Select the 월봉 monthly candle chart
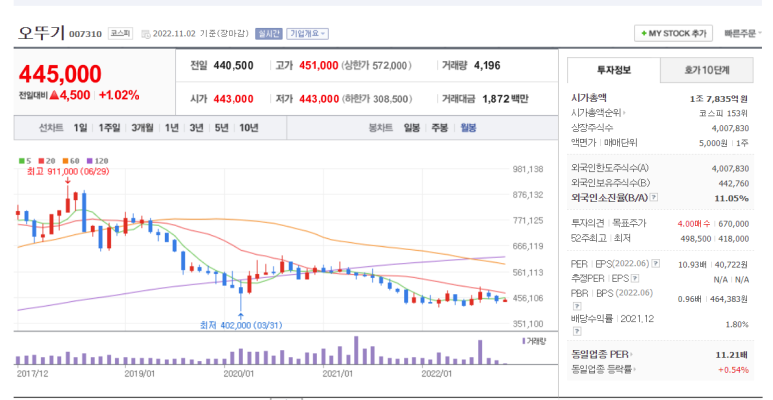 pos(468,128)
